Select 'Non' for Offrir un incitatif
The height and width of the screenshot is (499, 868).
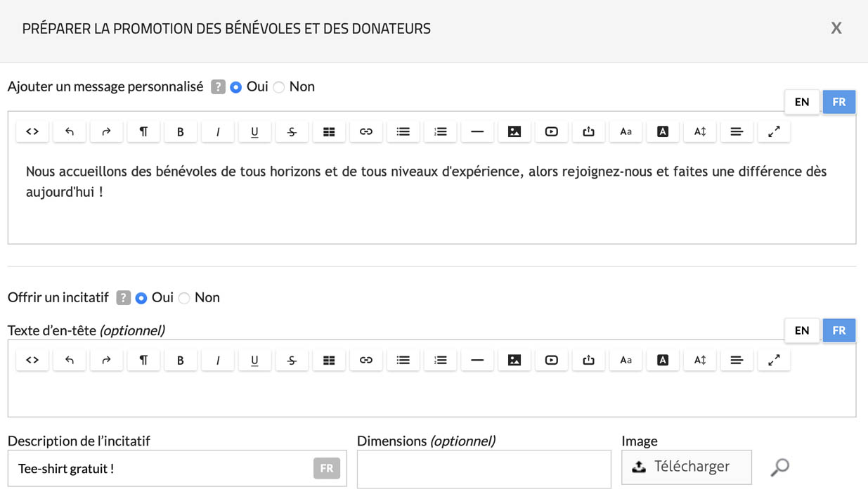point(184,298)
